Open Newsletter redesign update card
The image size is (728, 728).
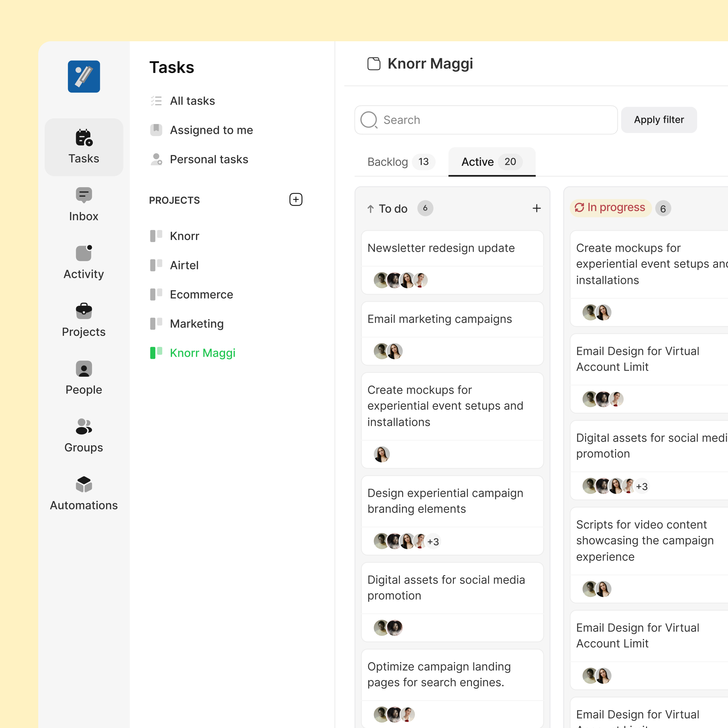point(441,248)
